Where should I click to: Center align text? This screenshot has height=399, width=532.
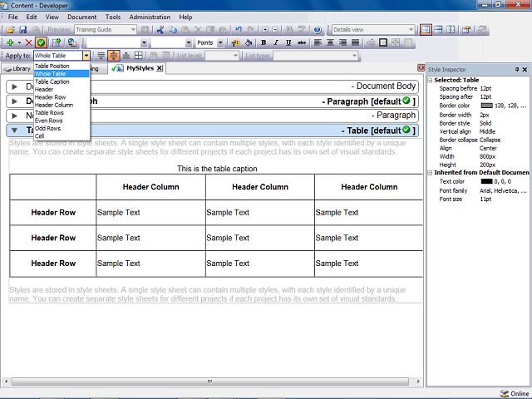click(x=330, y=42)
